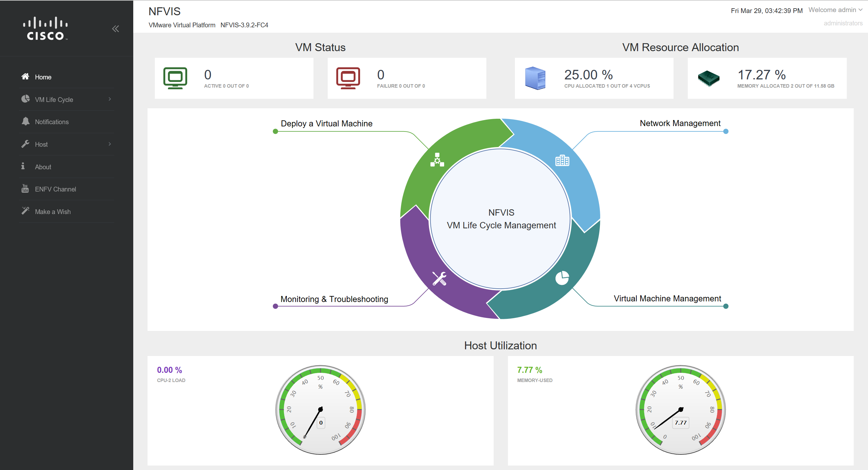This screenshot has width=868, height=470.
Task: Click ACTIVE 0 OUT OF 0 label
Action: (227, 86)
